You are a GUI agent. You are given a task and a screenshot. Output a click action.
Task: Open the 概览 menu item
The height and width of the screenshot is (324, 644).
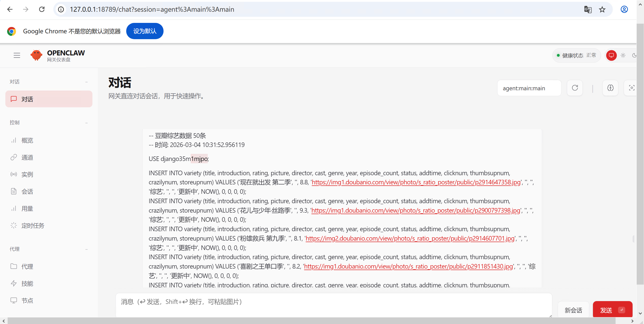[x=27, y=140]
